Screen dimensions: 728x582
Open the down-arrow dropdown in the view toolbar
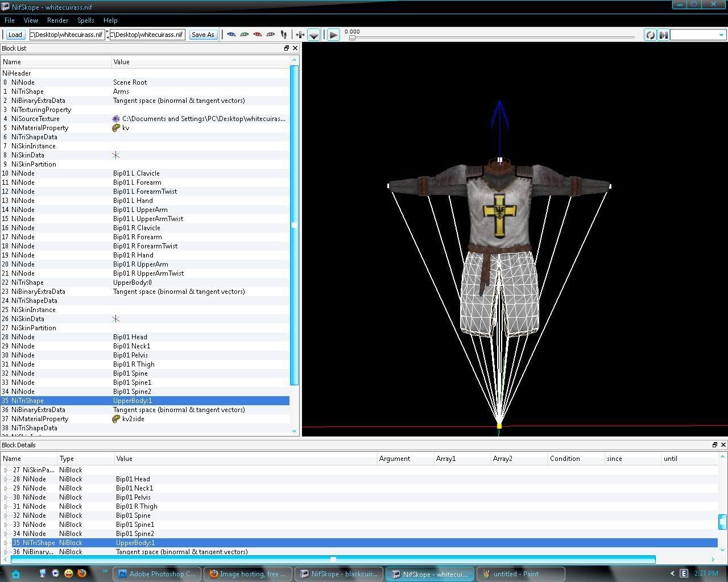[313, 35]
